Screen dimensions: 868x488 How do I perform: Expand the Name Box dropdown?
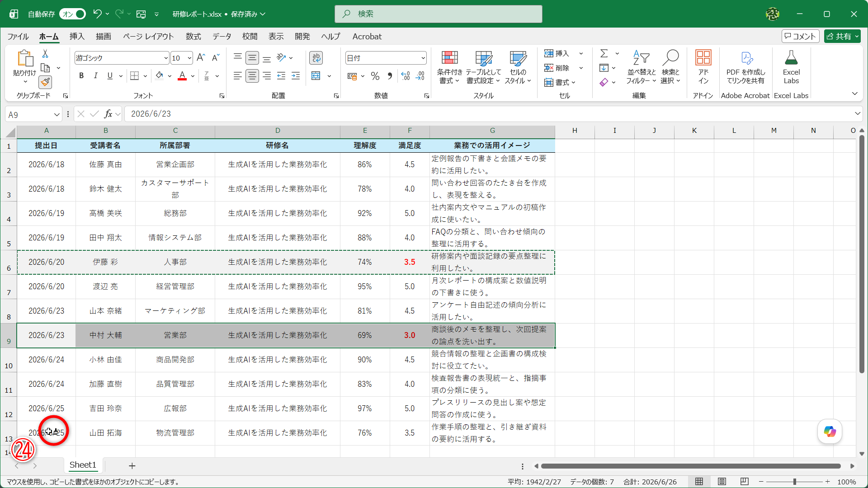[x=57, y=115]
